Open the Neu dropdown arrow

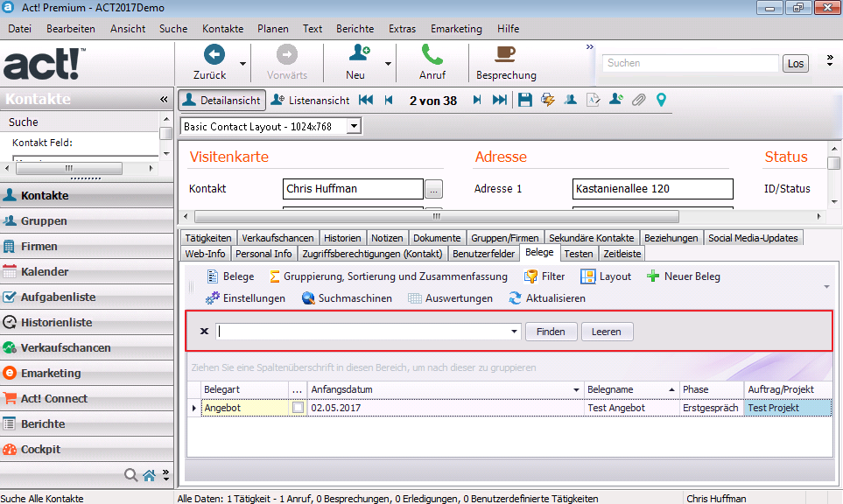(388, 63)
